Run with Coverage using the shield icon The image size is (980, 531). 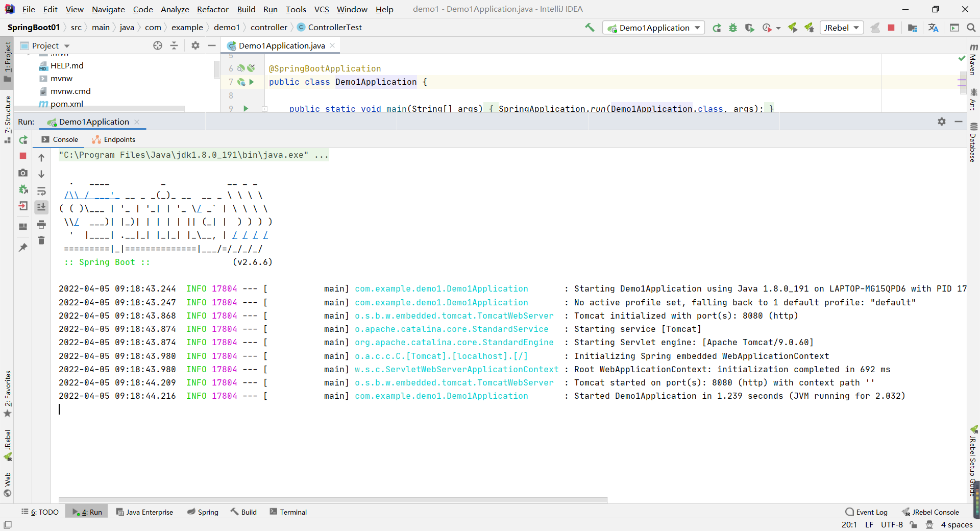tap(749, 28)
